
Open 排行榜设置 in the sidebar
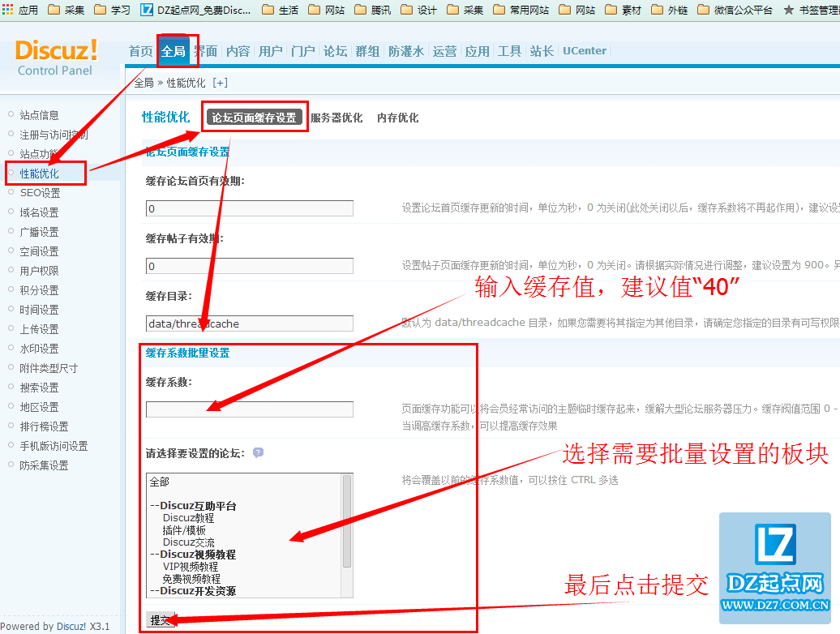(x=44, y=426)
